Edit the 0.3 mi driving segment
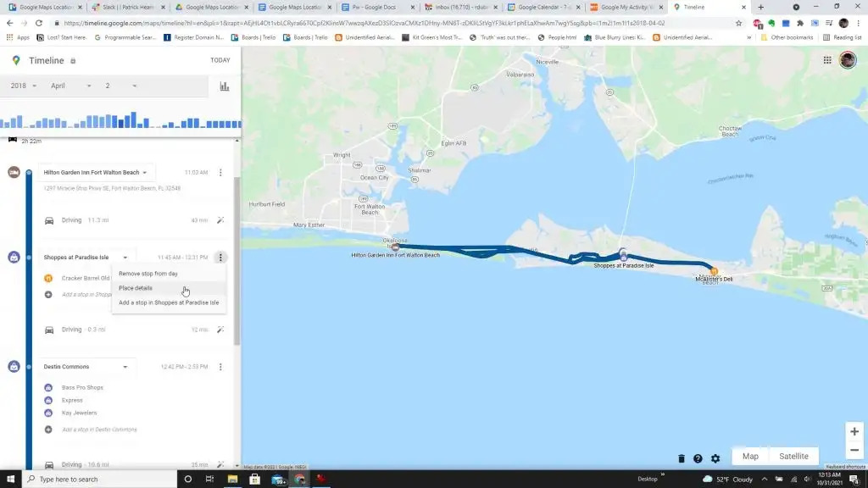 tap(220, 330)
